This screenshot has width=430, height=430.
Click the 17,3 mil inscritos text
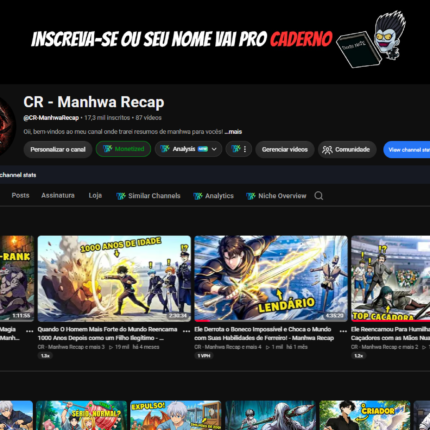pyautogui.click(x=107, y=118)
